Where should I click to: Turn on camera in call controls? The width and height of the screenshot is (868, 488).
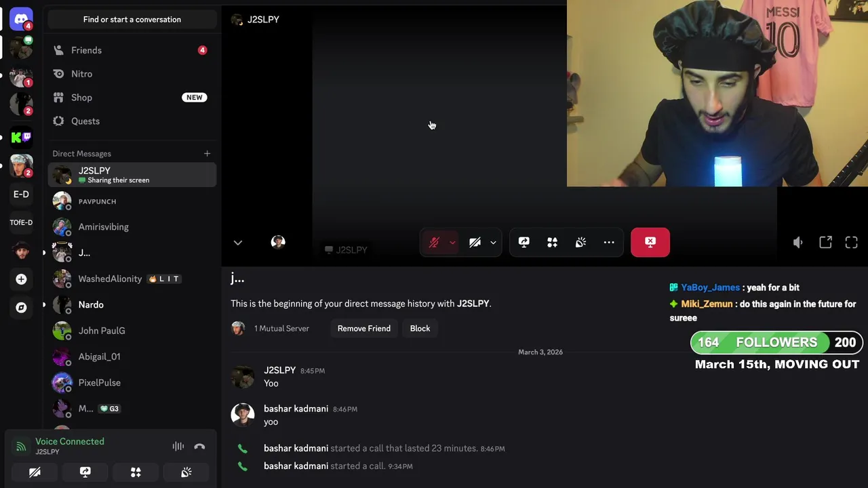(475, 242)
